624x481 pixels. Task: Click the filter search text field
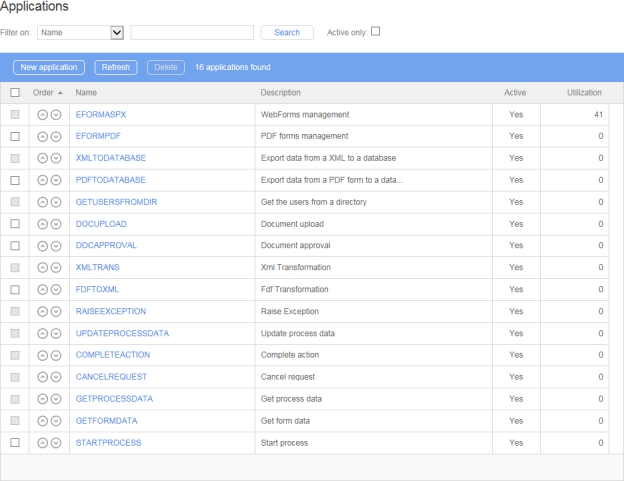click(x=192, y=32)
